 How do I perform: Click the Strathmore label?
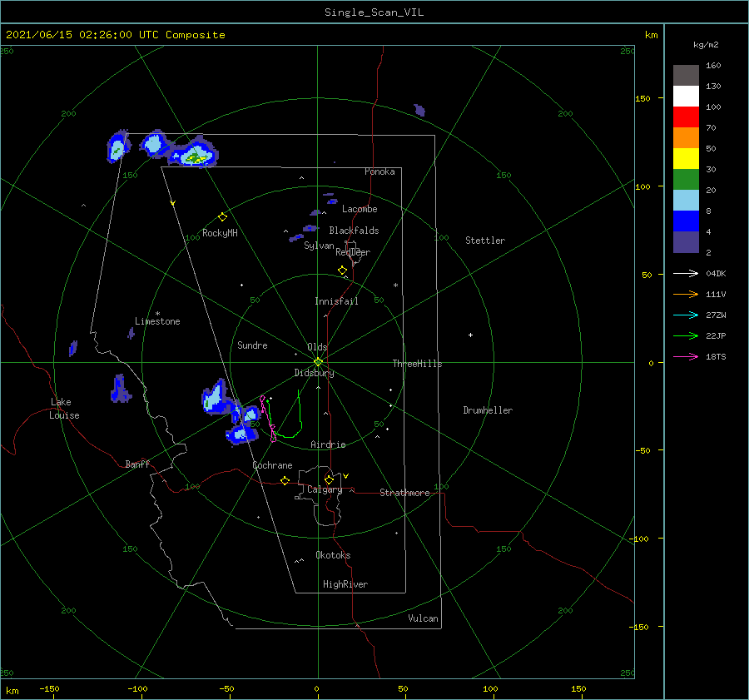(x=404, y=493)
